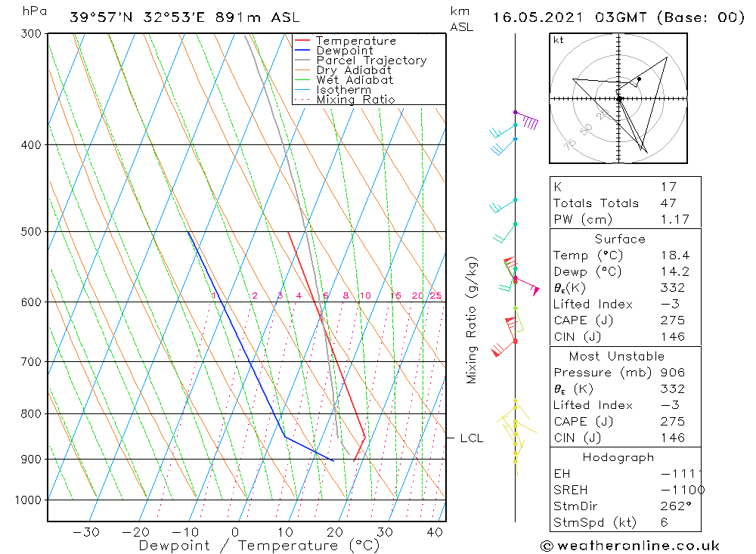Screen dimensions: 756x554
Task: Click the purple wind barb at top
Action: coord(526,119)
